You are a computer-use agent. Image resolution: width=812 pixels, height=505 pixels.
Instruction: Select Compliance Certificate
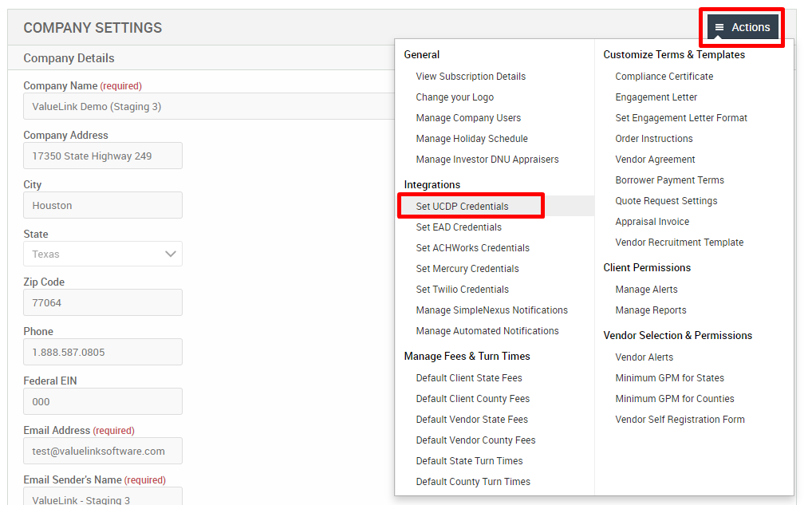coord(664,76)
